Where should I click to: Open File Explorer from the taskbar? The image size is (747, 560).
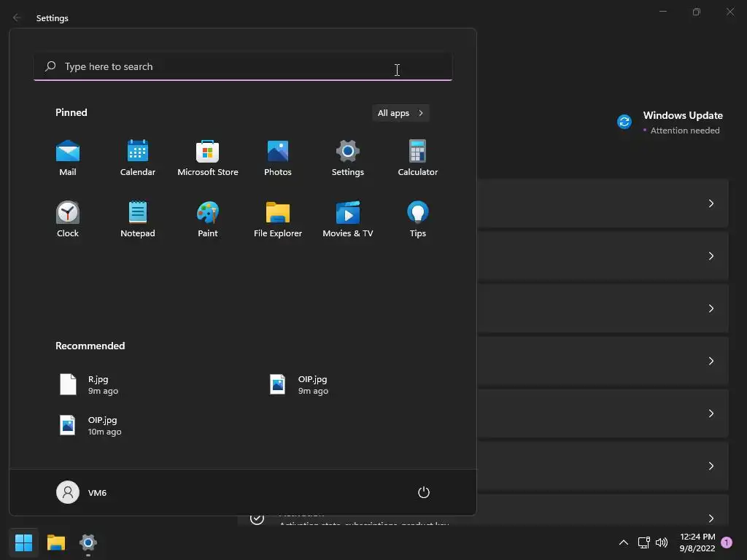(55, 542)
